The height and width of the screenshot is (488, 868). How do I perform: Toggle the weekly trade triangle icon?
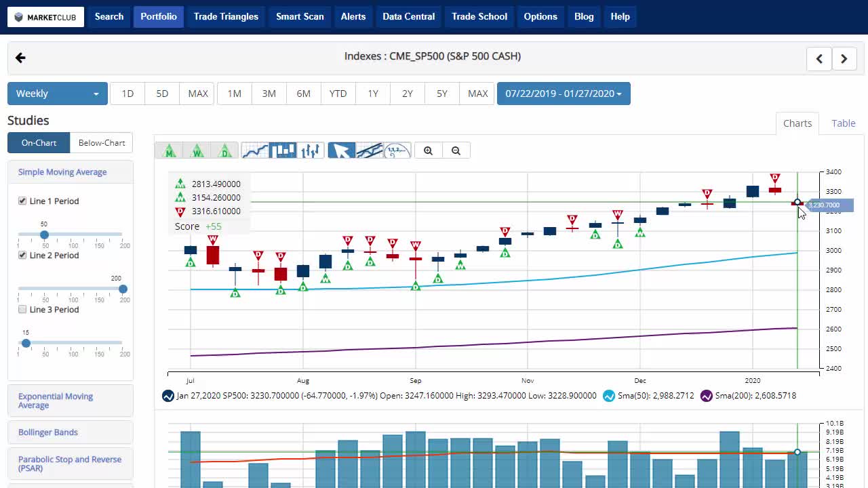click(197, 150)
